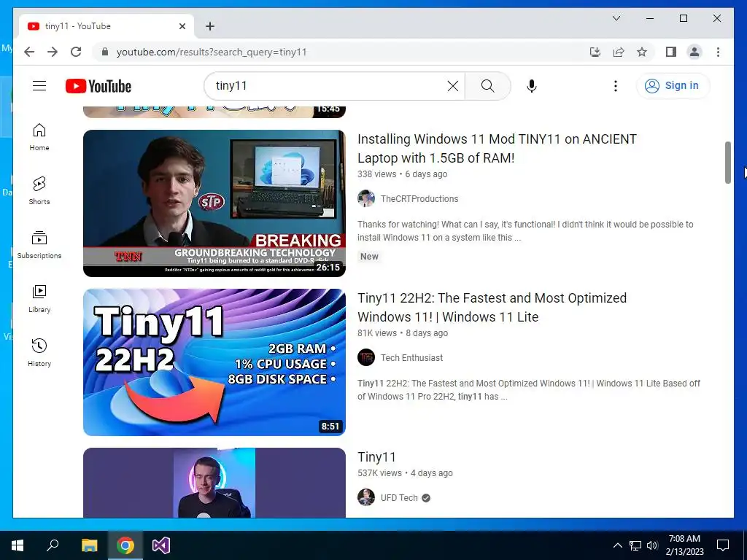This screenshot has width=747, height=560.
Task: Open Home in the sidebar
Action: click(x=39, y=138)
